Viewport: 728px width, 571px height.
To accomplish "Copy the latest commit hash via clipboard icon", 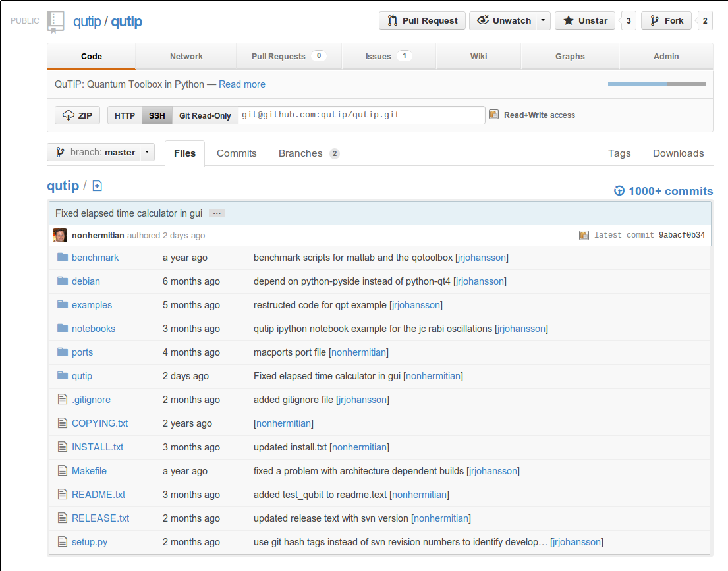I will tap(584, 235).
